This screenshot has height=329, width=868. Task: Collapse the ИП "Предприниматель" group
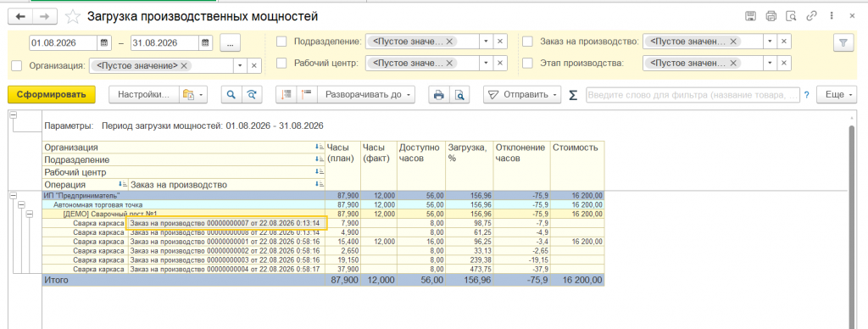click(14, 196)
